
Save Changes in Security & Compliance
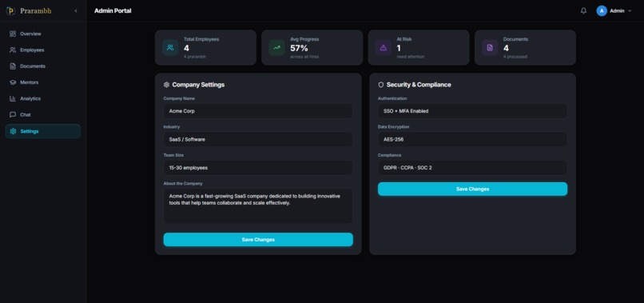[x=472, y=189]
